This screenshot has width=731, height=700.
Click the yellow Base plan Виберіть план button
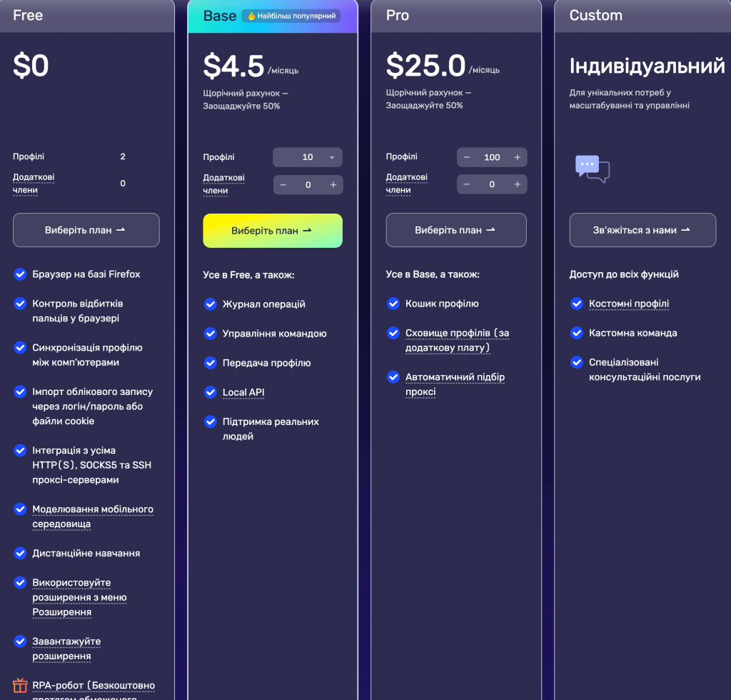point(273,231)
